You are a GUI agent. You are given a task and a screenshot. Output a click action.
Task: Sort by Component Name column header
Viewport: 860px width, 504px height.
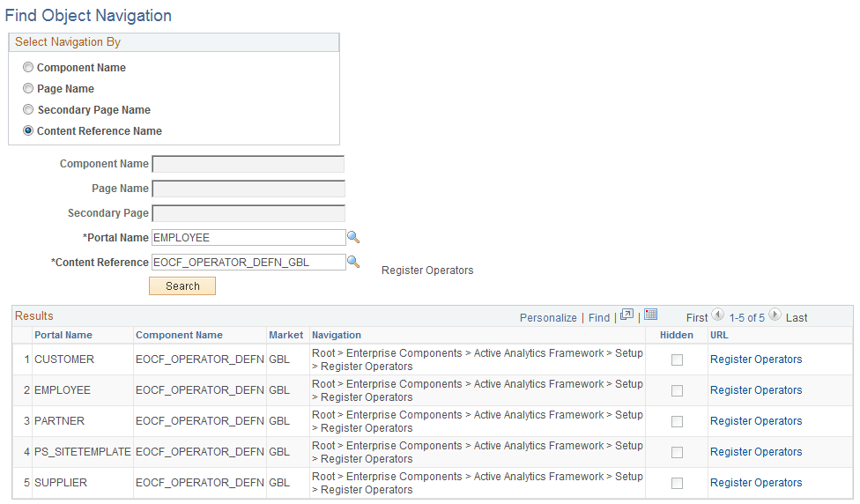pyautogui.click(x=179, y=335)
